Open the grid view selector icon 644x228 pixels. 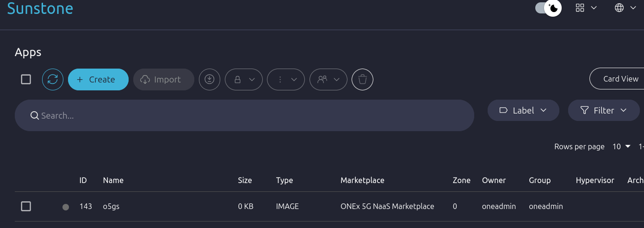pos(580,8)
